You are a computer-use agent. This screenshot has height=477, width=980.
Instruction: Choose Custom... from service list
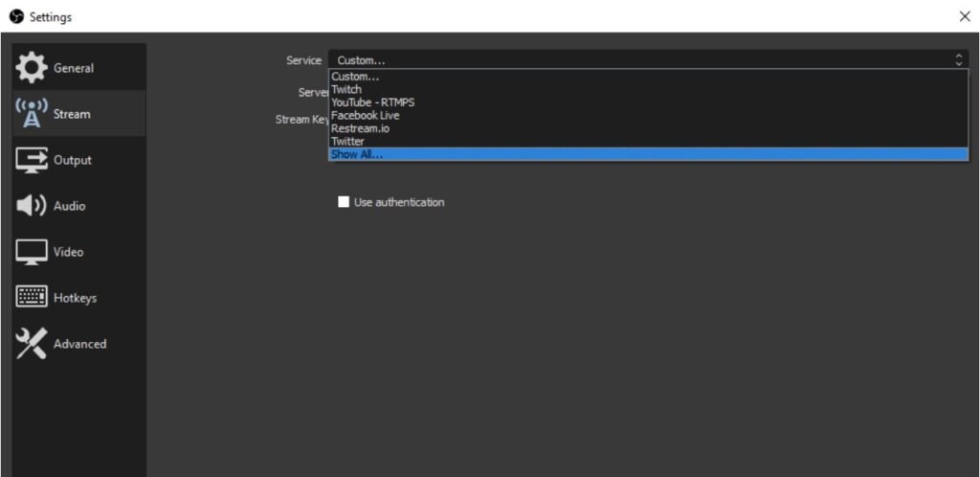[x=648, y=77]
